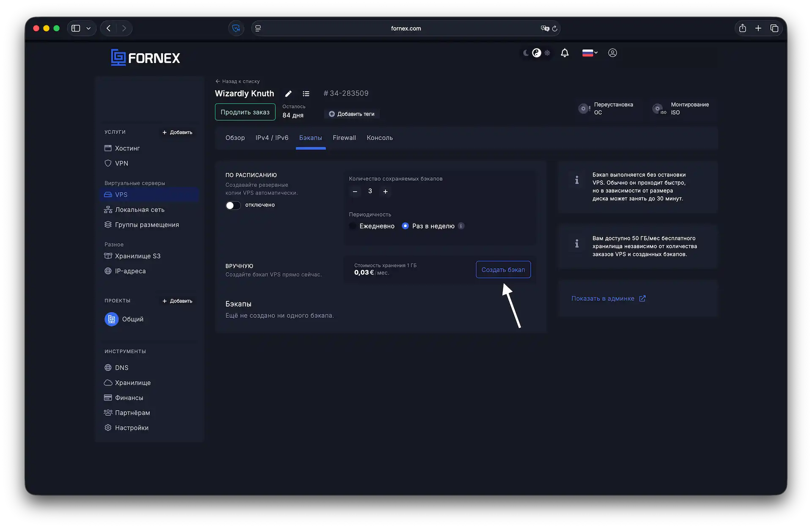Click the Создать бэкап button
Screen dimensions: 812x528
[503, 269]
